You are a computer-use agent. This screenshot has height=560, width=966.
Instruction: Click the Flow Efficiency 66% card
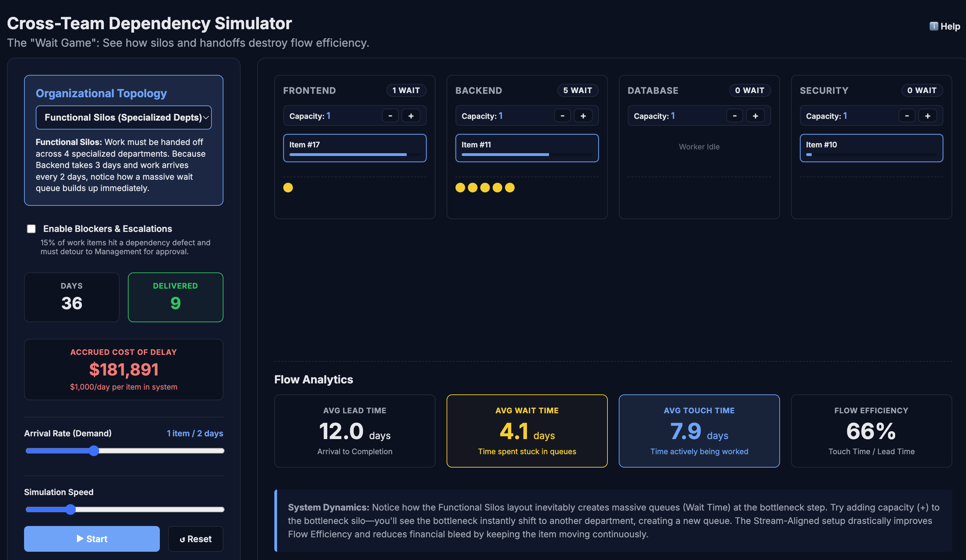pos(871,431)
